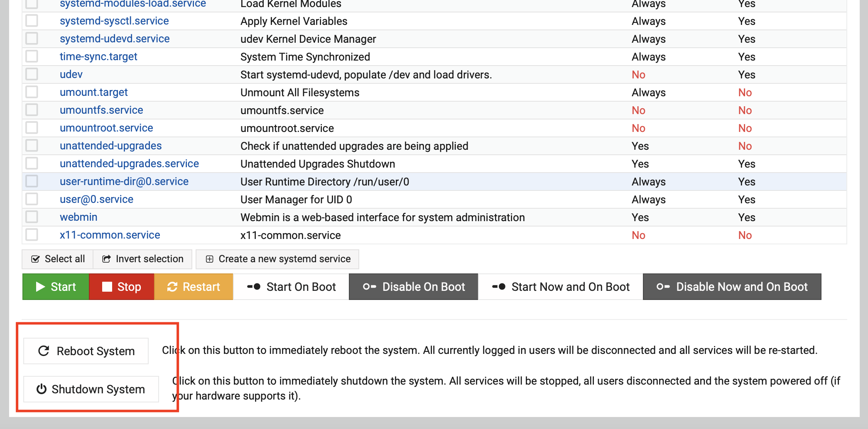Open unattended-upgrades.service link

129,164
